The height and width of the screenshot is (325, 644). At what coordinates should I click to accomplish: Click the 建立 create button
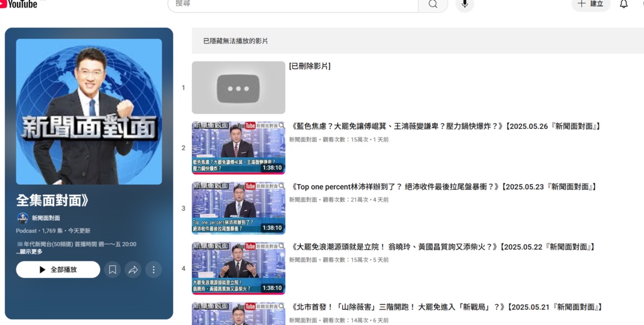591,4
